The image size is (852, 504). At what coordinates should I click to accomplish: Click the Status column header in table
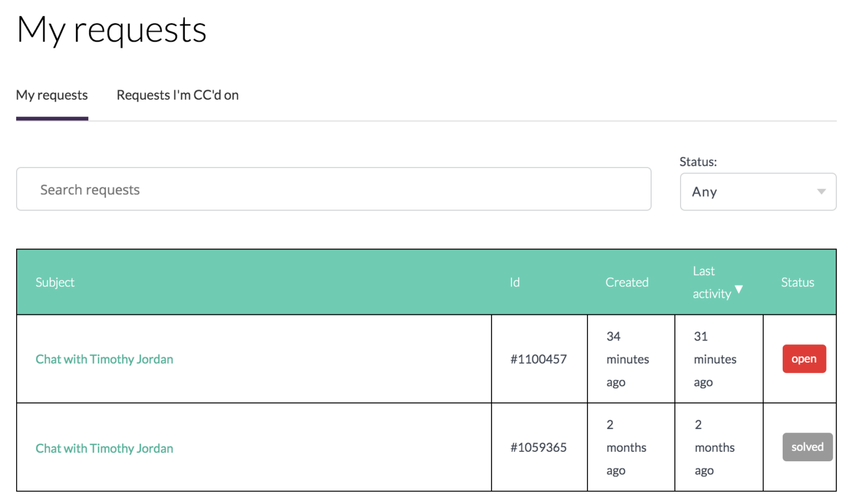pyautogui.click(x=797, y=282)
